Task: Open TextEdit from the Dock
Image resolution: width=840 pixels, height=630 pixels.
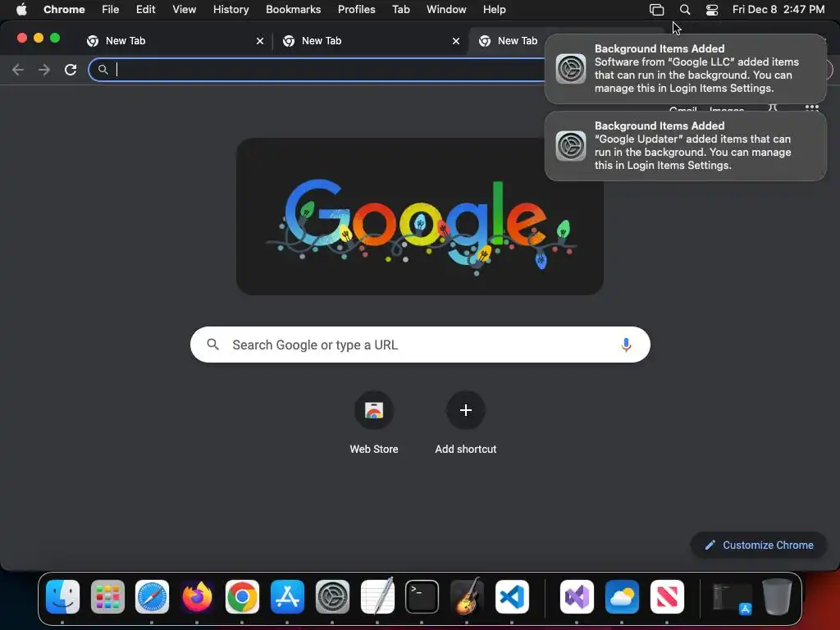Action: pyautogui.click(x=377, y=597)
